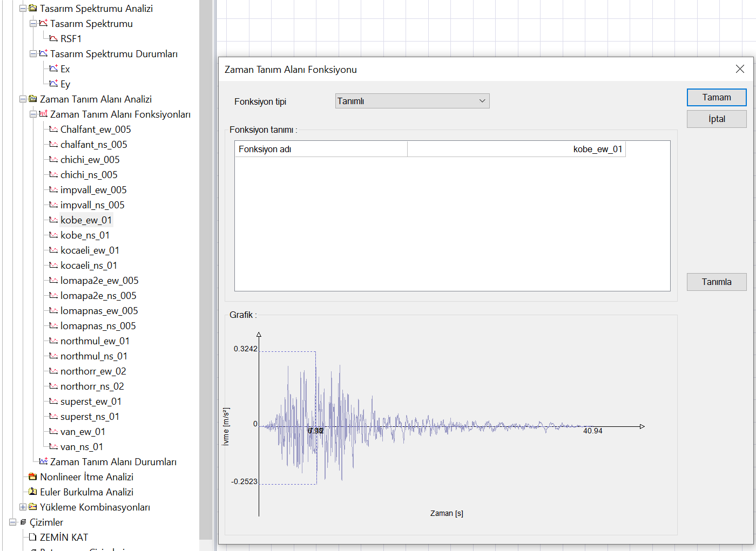Click the kocaeli_ew_01 function icon
The width and height of the screenshot is (756, 551).
[x=53, y=250]
